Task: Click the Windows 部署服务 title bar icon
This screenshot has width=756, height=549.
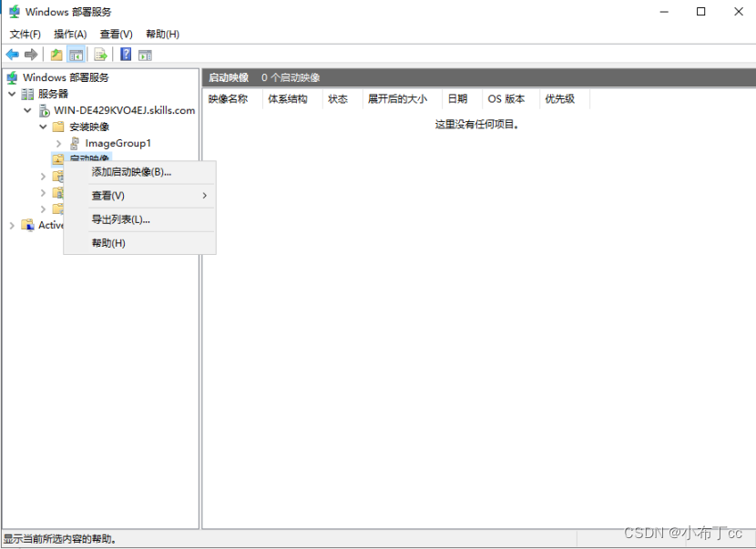Action: point(15,12)
